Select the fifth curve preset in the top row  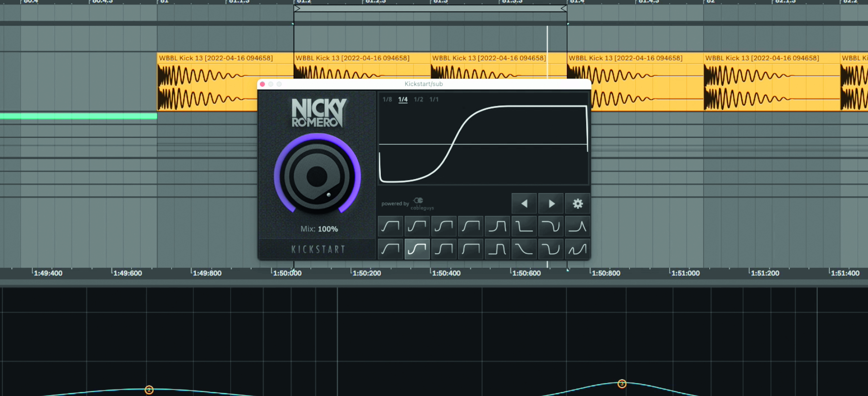[x=497, y=226]
